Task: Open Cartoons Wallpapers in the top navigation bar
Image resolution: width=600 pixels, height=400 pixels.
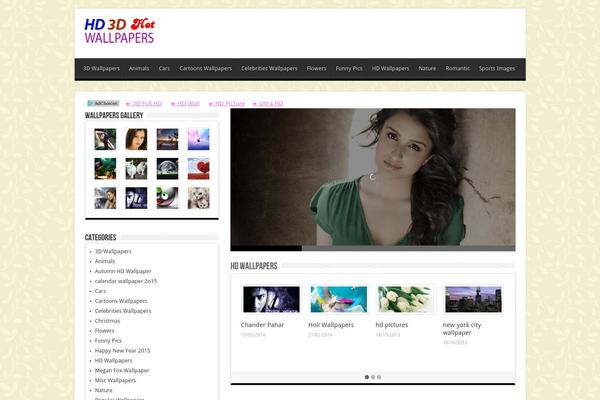Action: [x=205, y=69]
